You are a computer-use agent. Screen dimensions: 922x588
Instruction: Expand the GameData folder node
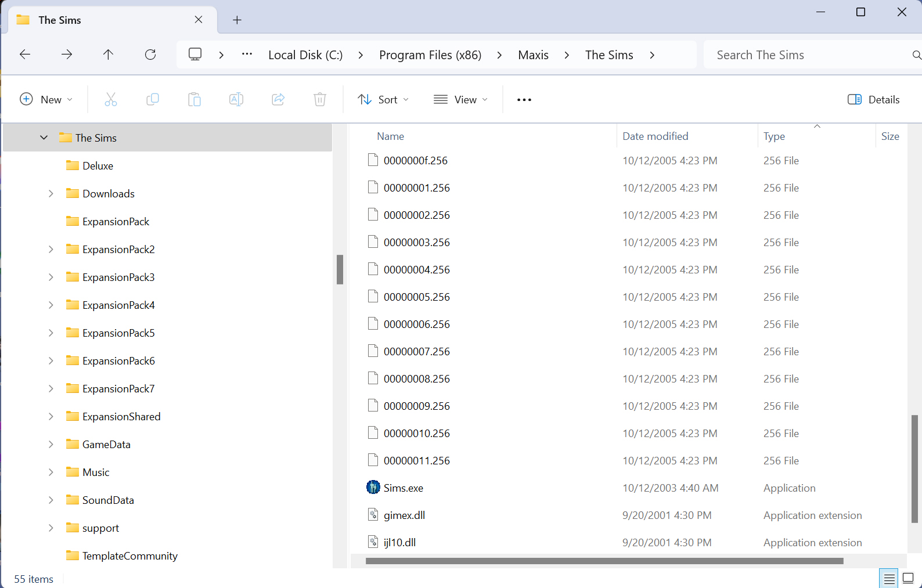tap(51, 444)
